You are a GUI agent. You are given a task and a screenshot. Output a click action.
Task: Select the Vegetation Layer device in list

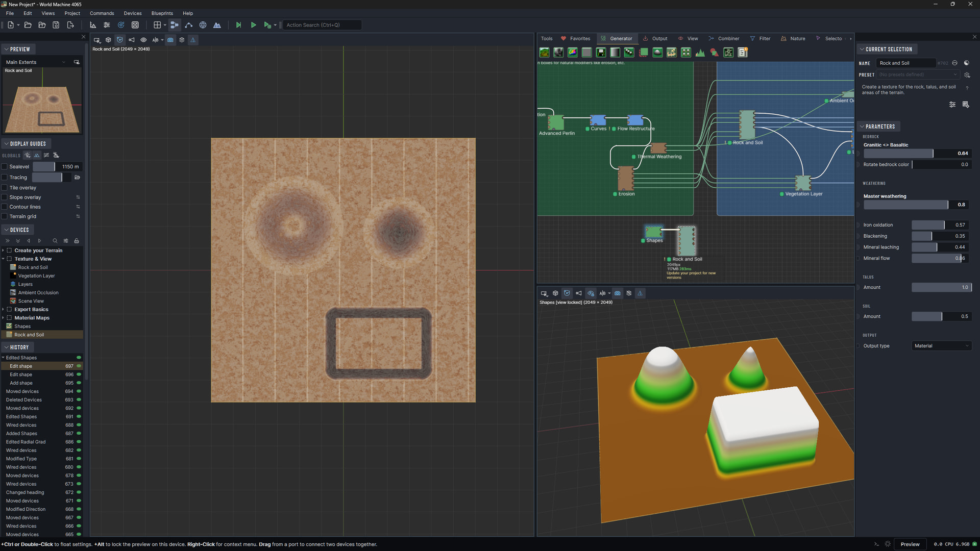[36, 276]
